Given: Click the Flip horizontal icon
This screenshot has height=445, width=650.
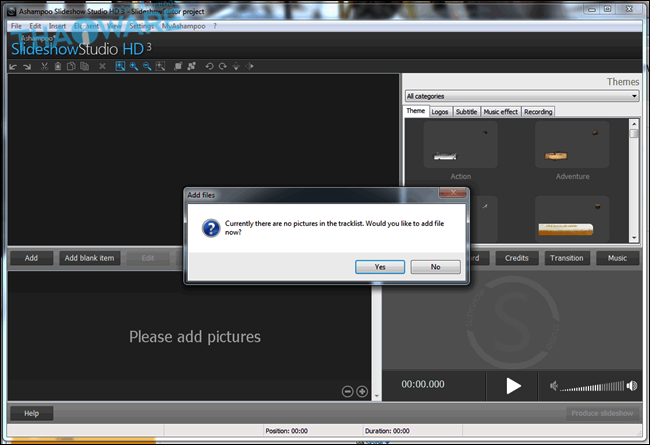Looking at the screenshot, I should coord(249,66).
